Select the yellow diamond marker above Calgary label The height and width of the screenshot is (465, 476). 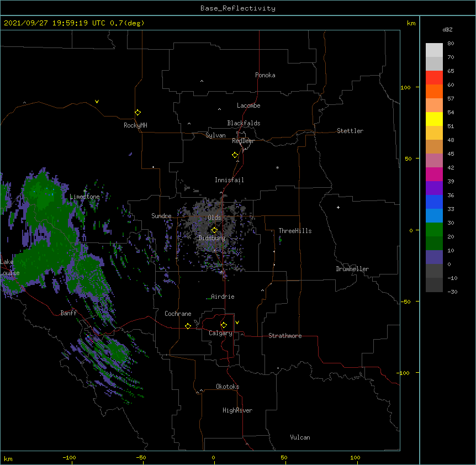pyautogui.click(x=224, y=325)
